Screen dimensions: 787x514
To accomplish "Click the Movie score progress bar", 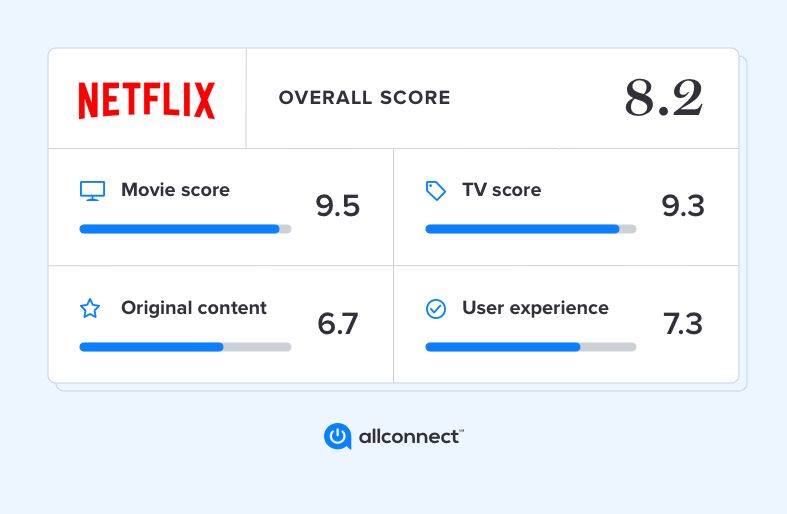I will [x=185, y=229].
